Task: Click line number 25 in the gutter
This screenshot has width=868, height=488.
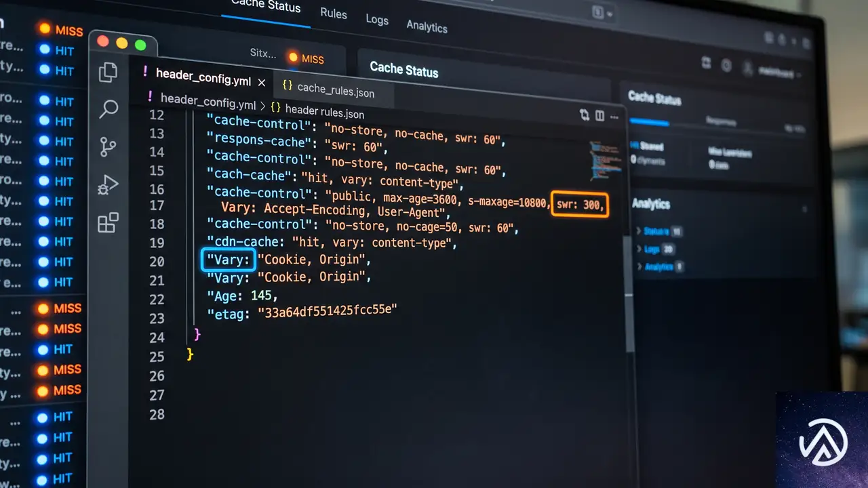Action: click(157, 356)
